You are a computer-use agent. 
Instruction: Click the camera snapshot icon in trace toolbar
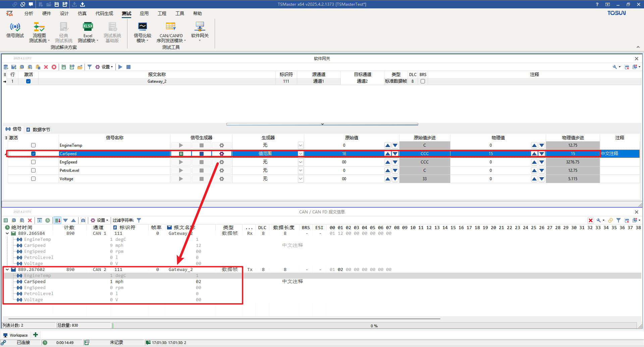click(x=83, y=220)
